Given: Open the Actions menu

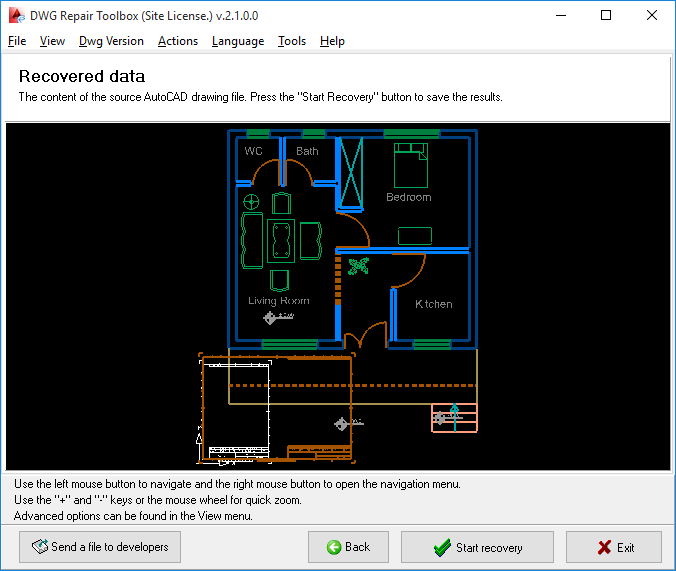Looking at the screenshot, I should click(x=178, y=41).
